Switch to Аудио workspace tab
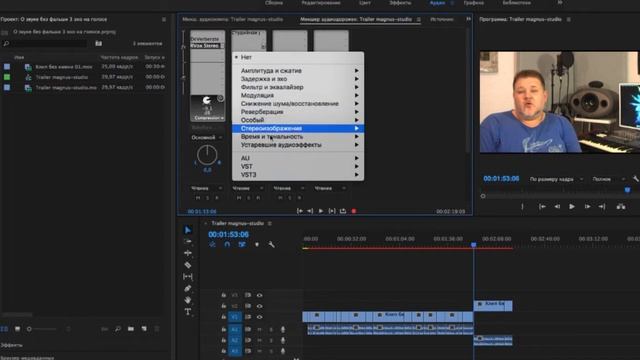The width and height of the screenshot is (640, 360). click(x=437, y=3)
